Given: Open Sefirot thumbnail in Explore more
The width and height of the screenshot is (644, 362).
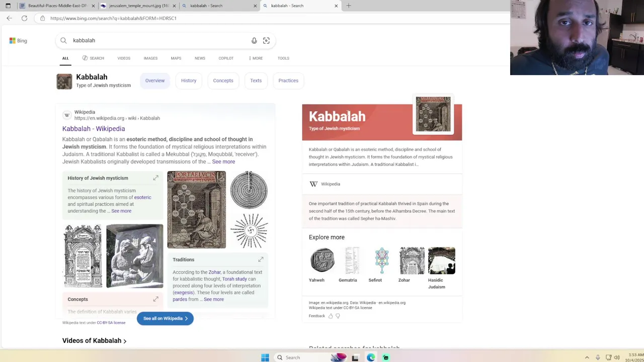Looking at the screenshot, I should [382, 260].
